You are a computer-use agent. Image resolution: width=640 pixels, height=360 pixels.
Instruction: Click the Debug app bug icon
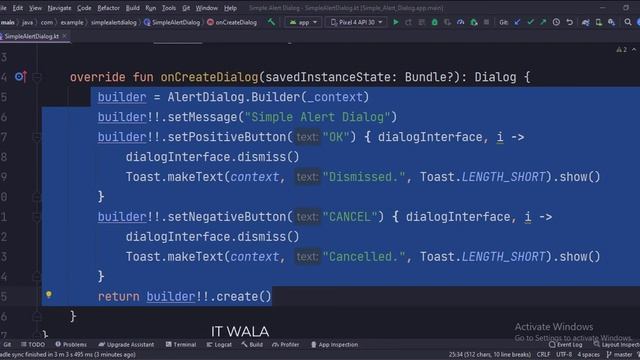click(434, 22)
